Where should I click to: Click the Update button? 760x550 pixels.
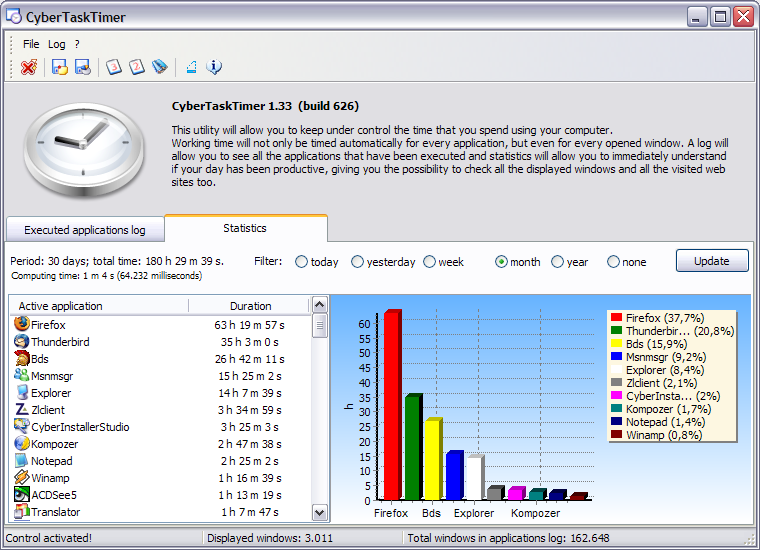point(712,261)
